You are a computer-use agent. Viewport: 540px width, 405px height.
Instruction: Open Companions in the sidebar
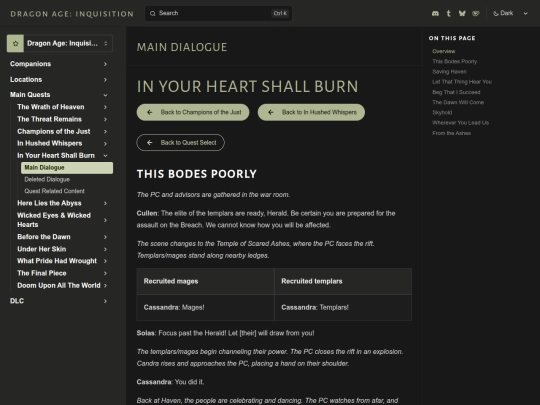click(x=30, y=64)
